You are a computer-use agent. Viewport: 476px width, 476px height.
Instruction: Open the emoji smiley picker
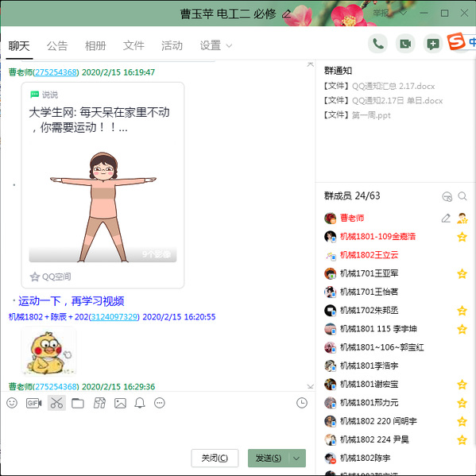pyautogui.click(x=12, y=403)
